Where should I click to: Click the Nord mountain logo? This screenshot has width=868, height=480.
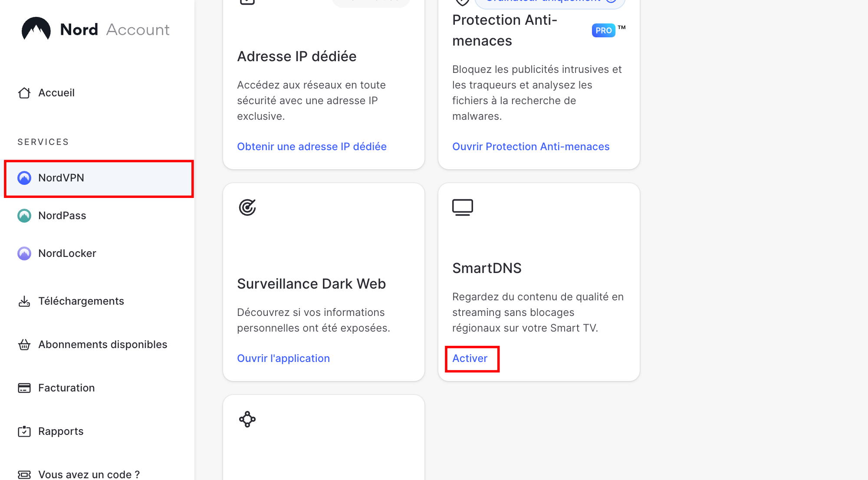pyautogui.click(x=36, y=29)
